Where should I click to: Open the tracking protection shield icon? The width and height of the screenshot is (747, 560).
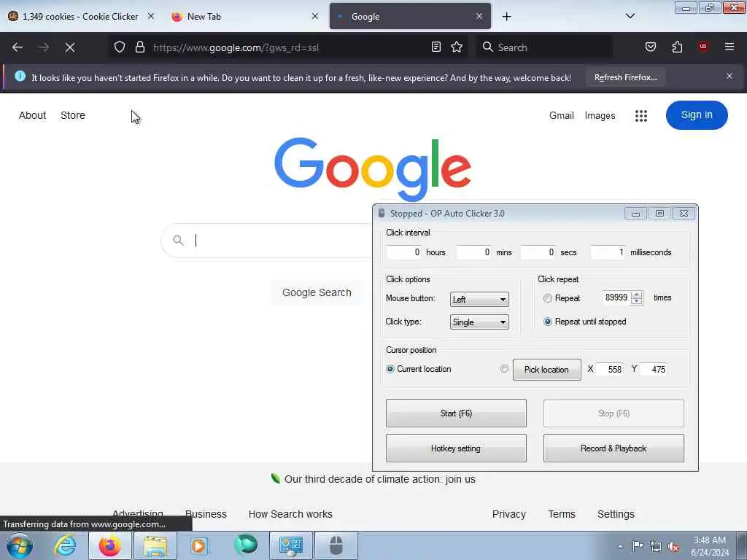[120, 47]
